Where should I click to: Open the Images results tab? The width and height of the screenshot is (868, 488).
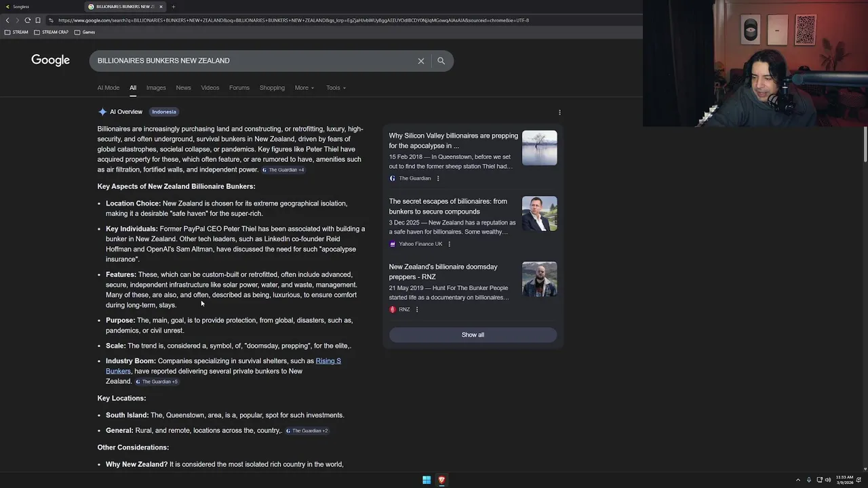tap(156, 87)
